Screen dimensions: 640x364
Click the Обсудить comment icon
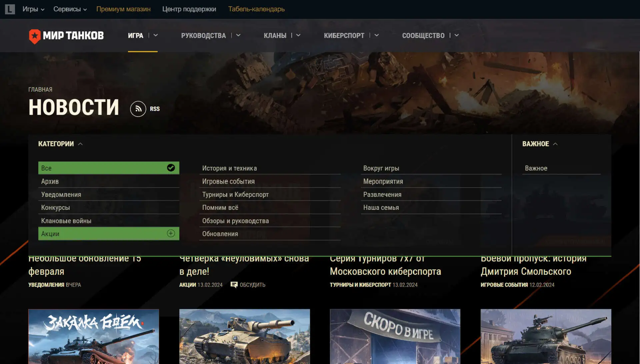coord(234,285)
